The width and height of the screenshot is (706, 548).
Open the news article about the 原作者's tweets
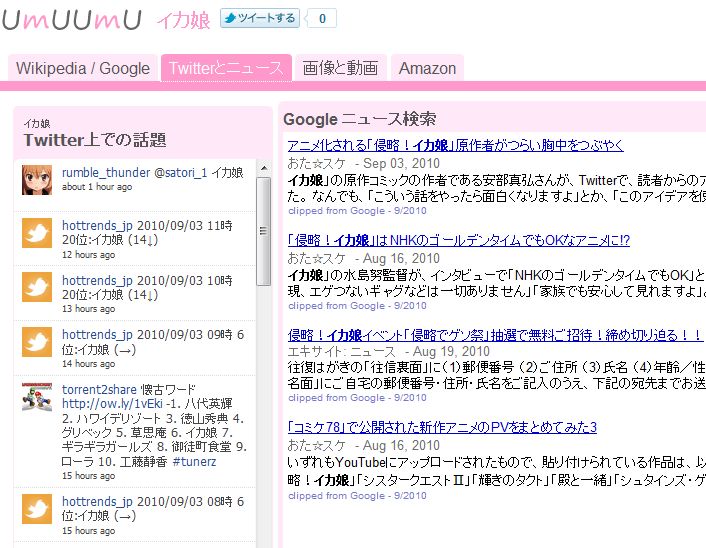click(x=456, y=145)
